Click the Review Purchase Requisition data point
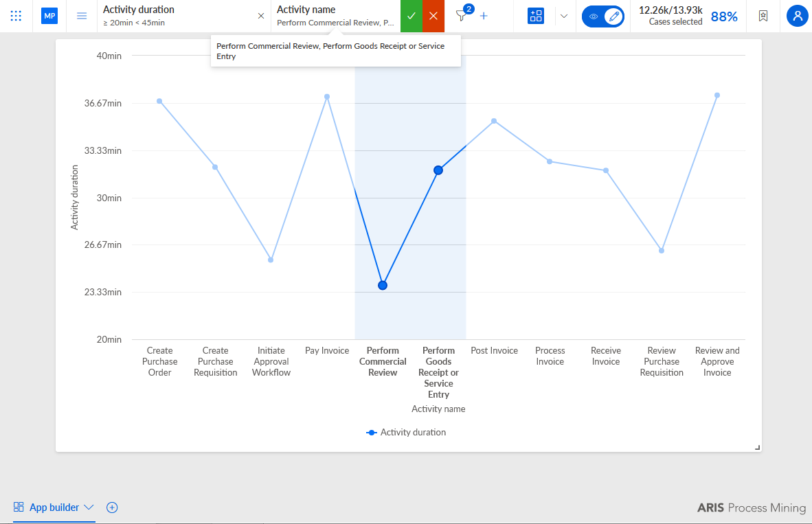This screenshot has height=524, width=812. [662, 251]
